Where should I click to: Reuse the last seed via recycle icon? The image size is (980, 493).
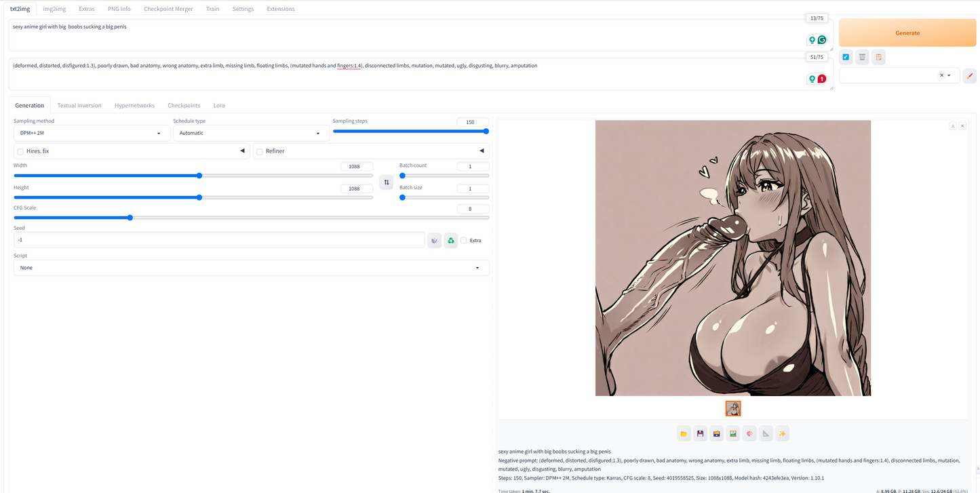tap(450, 240)
